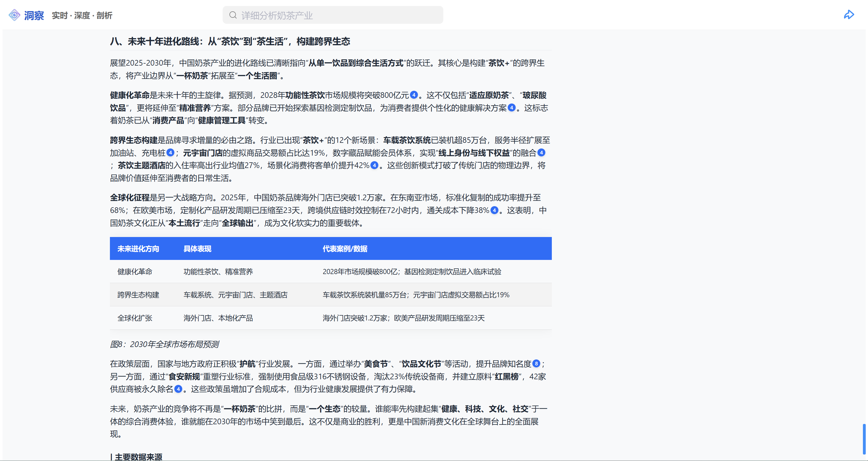Screen dimensions: 868x461
Task: Click the share arrow icon at top right
Action: click(849, 15)
